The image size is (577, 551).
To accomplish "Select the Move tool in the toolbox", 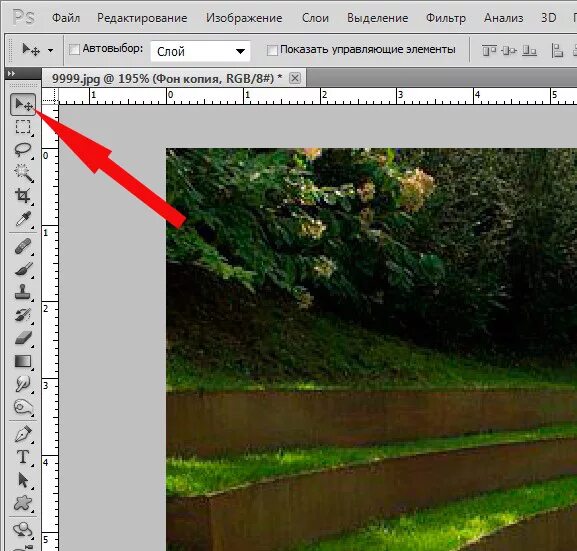I will click(x=23, y=105).
